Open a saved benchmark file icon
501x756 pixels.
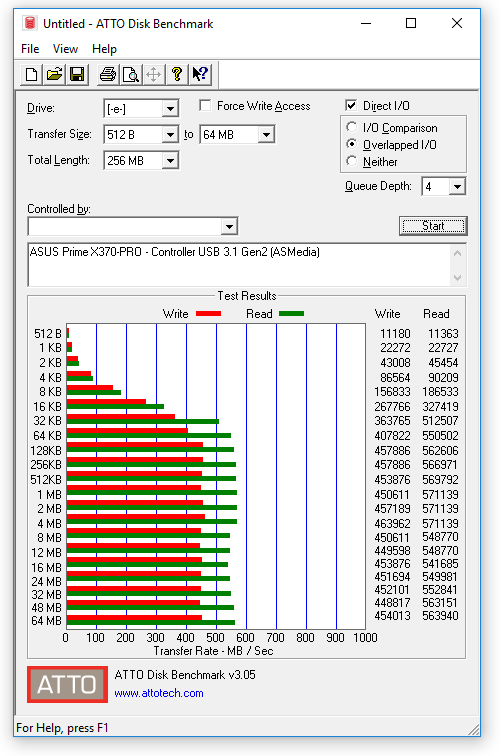54,74
